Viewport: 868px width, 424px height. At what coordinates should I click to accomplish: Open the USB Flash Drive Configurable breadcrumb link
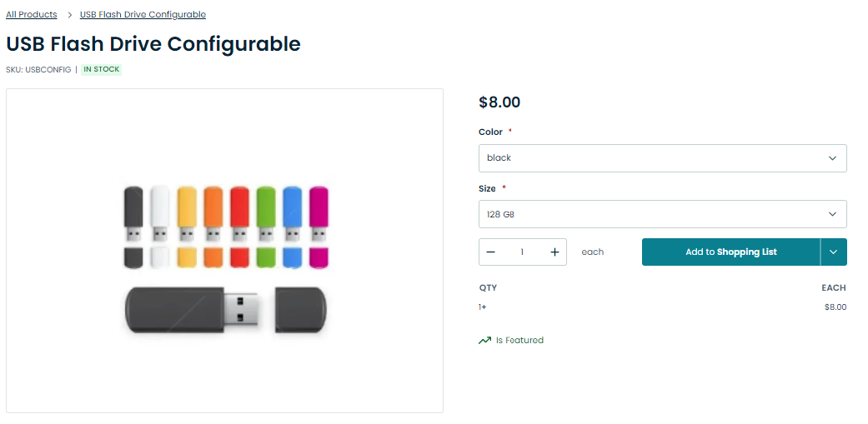[x=143, y=15]
